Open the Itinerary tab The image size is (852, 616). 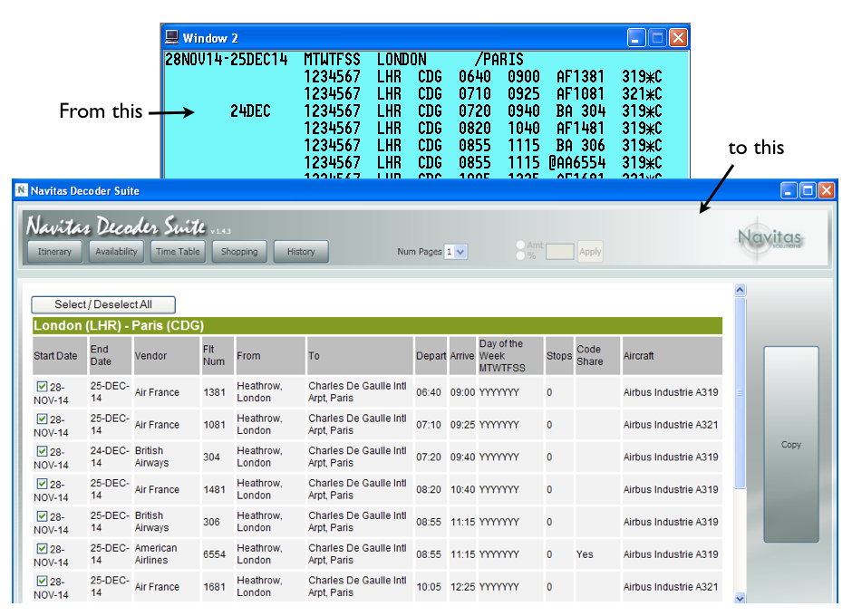(54, 252)
